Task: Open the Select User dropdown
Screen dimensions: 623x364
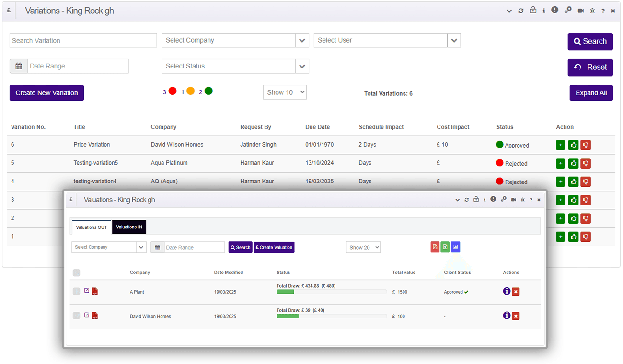Action: click(387, 40)
